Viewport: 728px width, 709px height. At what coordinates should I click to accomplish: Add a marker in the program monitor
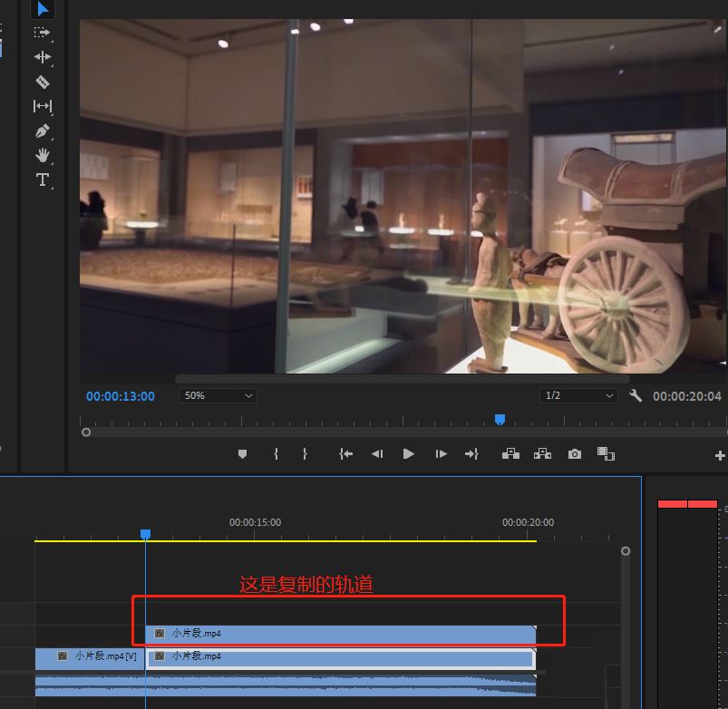coord(242,454)
